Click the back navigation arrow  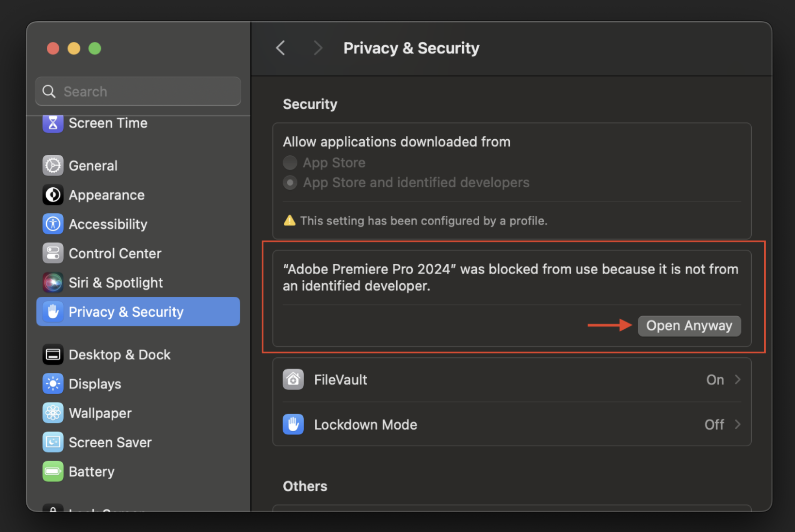coord(280,48)
